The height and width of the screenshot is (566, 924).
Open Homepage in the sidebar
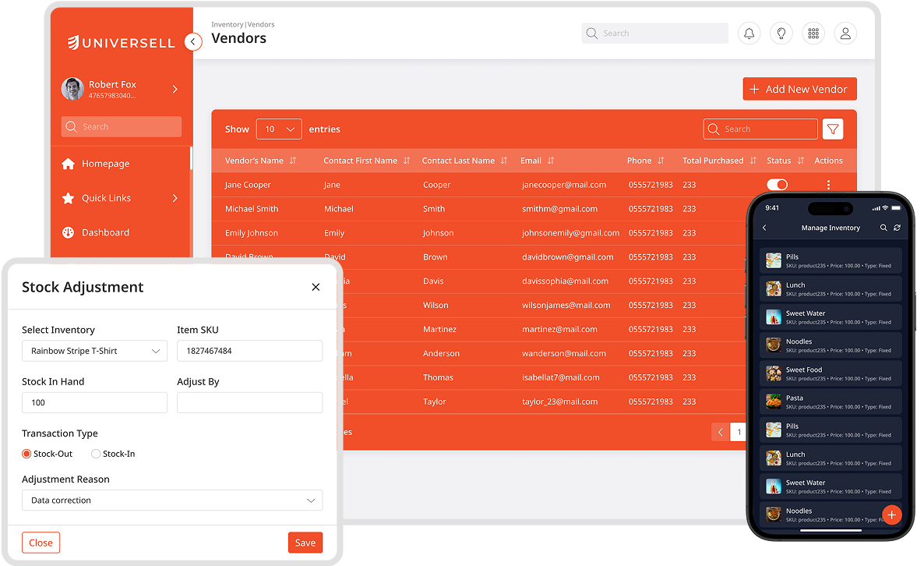click(x=105, y=163)
